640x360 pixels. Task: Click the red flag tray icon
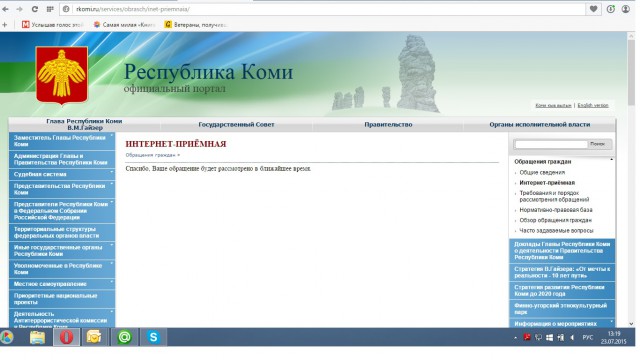pyautogui.click(x=527, y=338)
